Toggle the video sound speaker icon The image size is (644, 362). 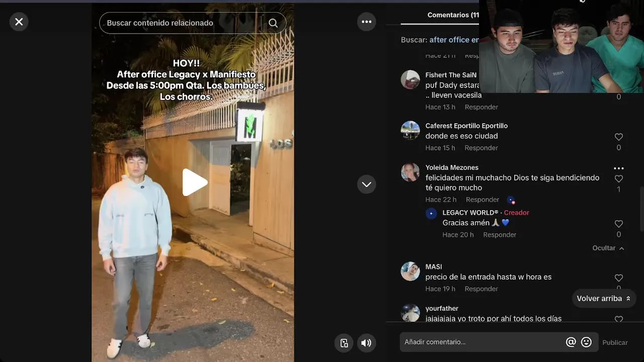pyautogui.click(x=366, y=343)
